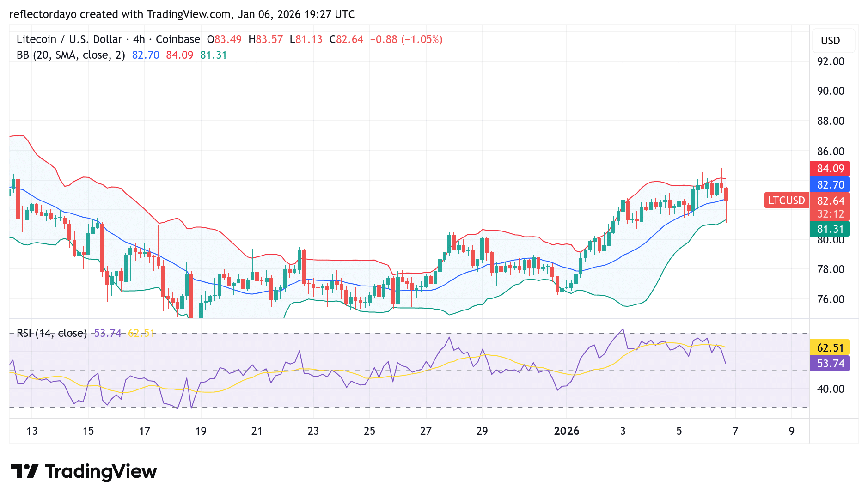Click the TradingView logo icon
Viewport: 868px width, 499px height.
click(x=25, y=472)
